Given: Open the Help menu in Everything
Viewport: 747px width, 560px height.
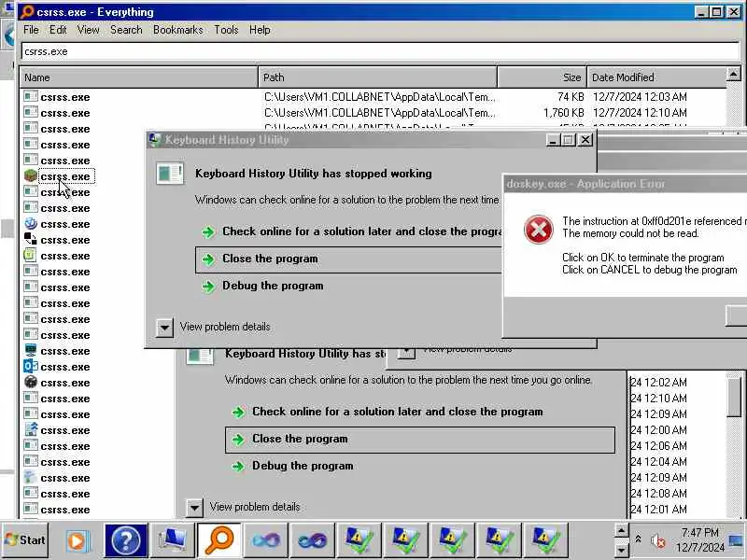Looking at the screenshot, I should [x=260, y=30].
